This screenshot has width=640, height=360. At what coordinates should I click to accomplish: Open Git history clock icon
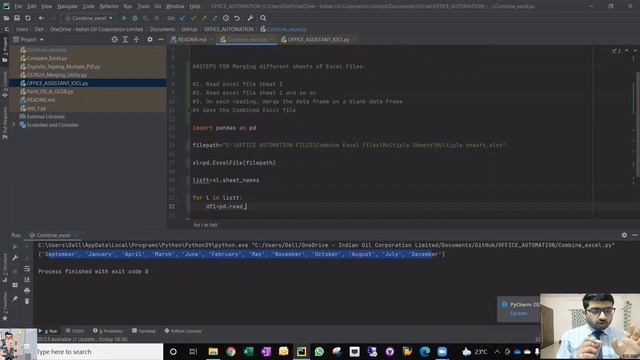(x=226, y=18)
